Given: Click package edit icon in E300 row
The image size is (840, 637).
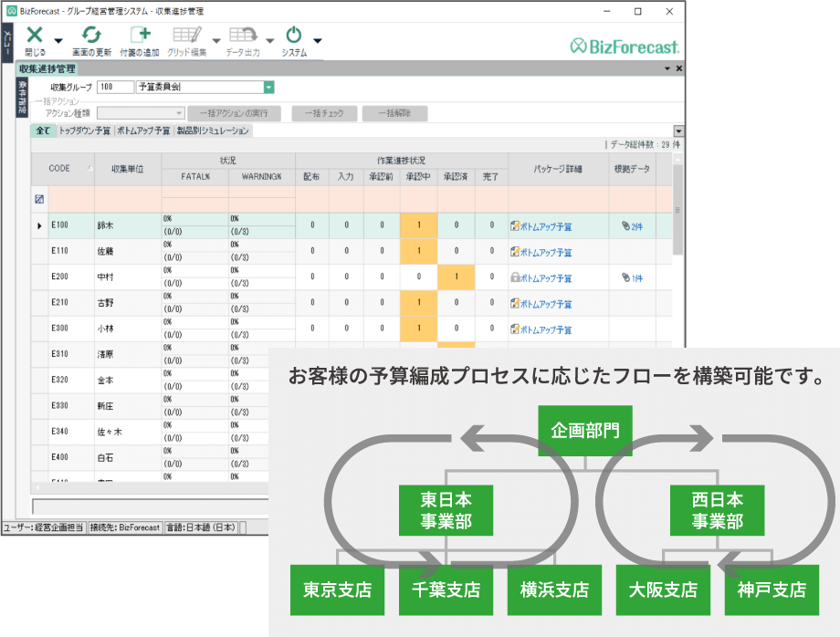Looking at the screenshot, I should pos(515,329).
